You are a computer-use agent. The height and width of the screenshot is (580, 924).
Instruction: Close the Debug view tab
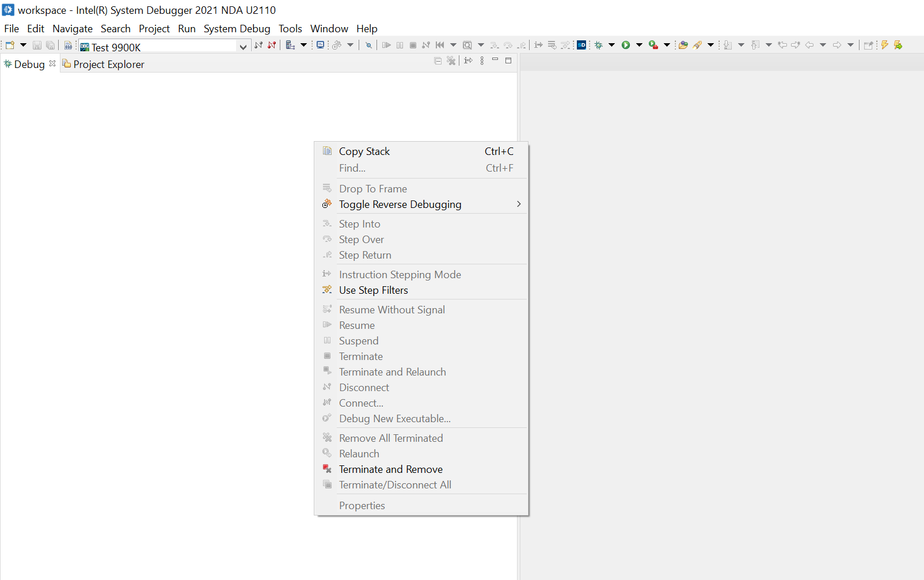click(x=52, y=63)
